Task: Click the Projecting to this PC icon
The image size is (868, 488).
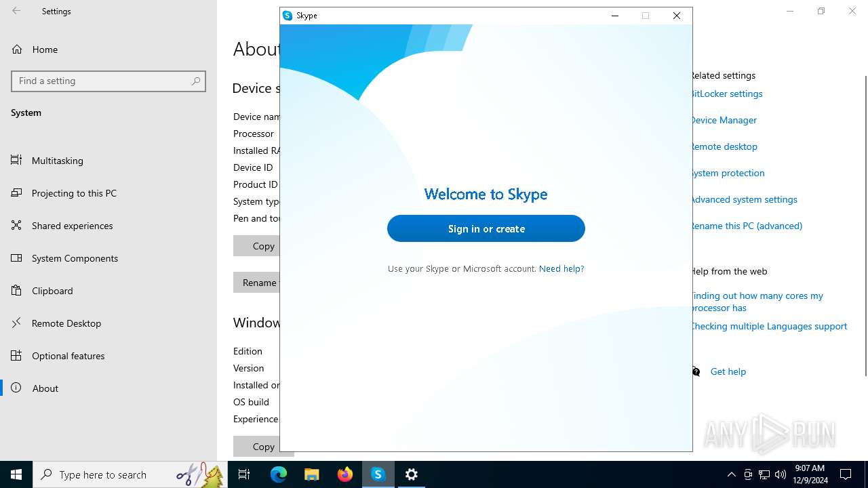Action: click(x=16, y=193)
